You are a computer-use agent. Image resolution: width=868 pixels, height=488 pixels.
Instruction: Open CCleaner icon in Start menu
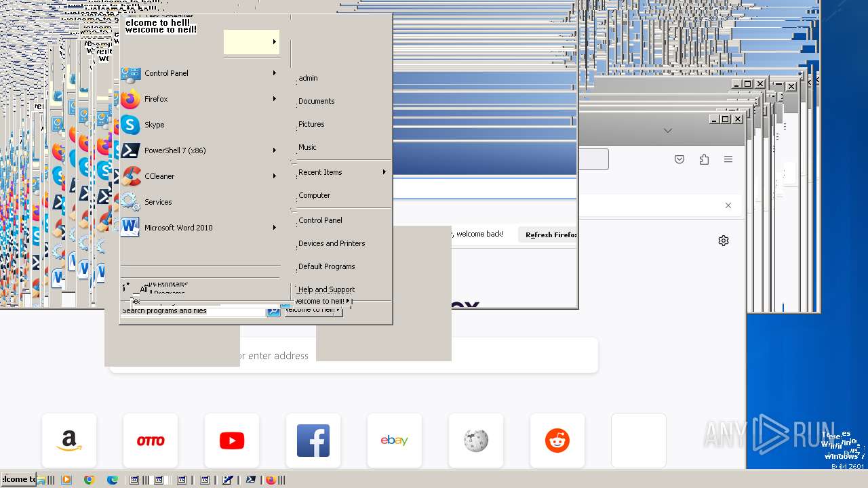130,176
